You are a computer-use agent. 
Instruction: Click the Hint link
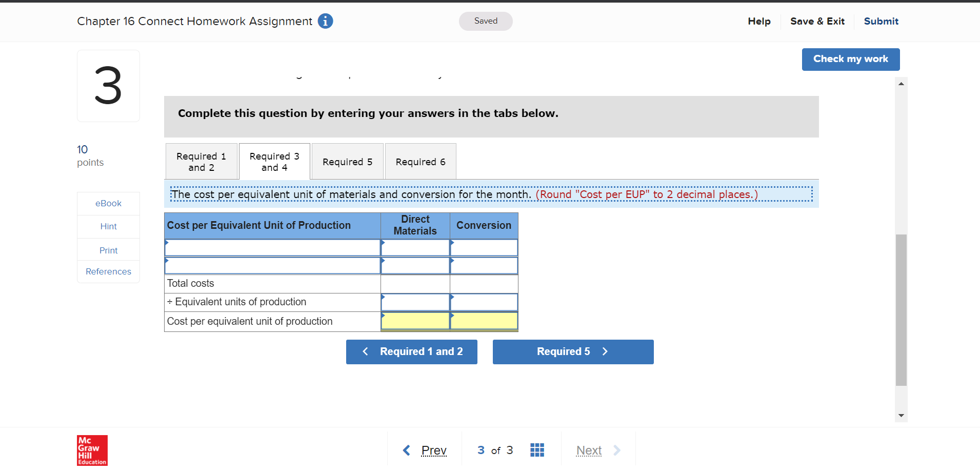(x=108, y=226)
